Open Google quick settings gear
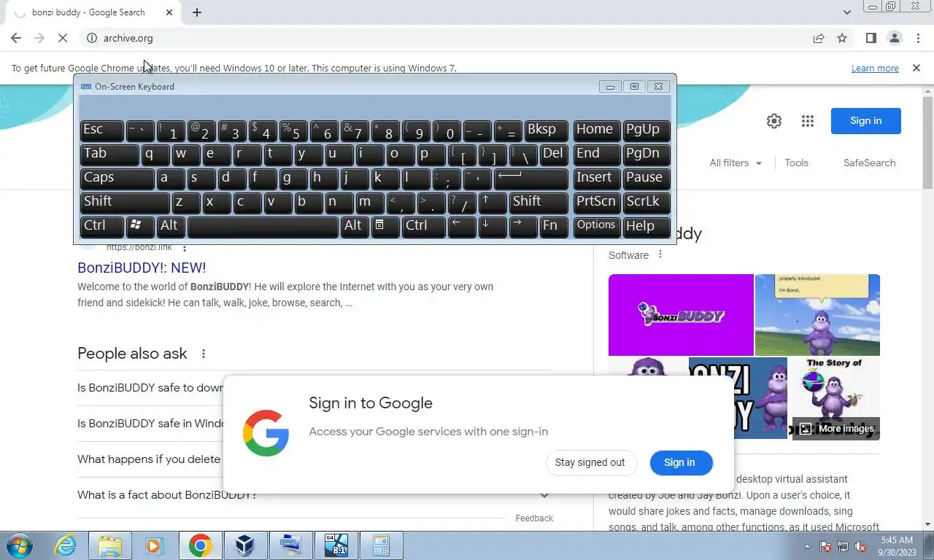Screen dimensions: 934x560 click(774, 121)
